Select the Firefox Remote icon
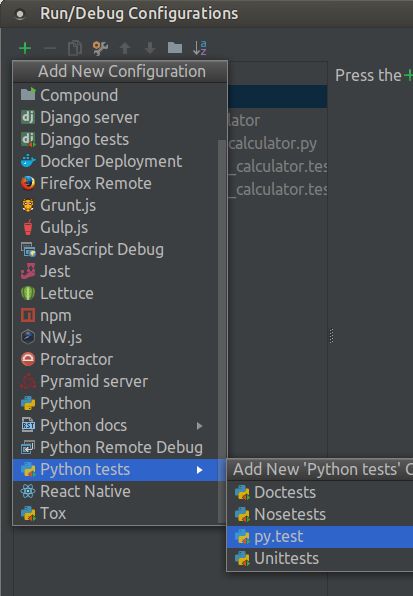Screen dimensions: 413x596 (x=28, y=183)
